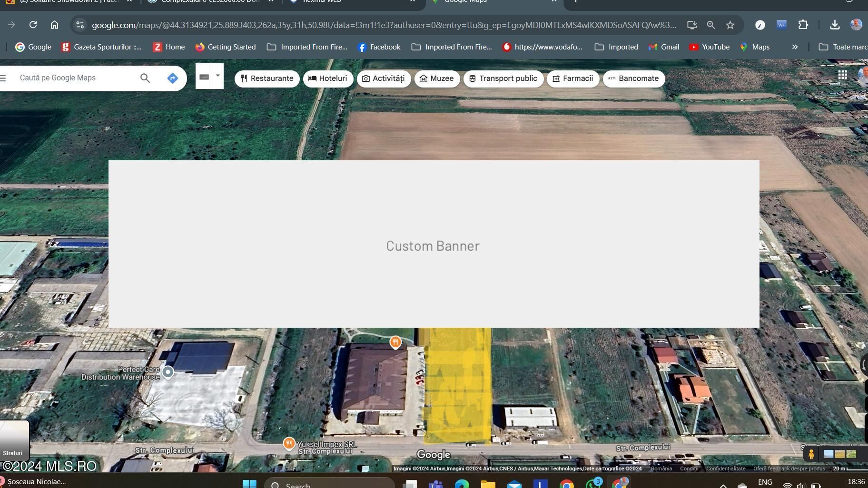The image size is (868, 488).
Task: Open the Google apps grid
Action: point(843,75)
